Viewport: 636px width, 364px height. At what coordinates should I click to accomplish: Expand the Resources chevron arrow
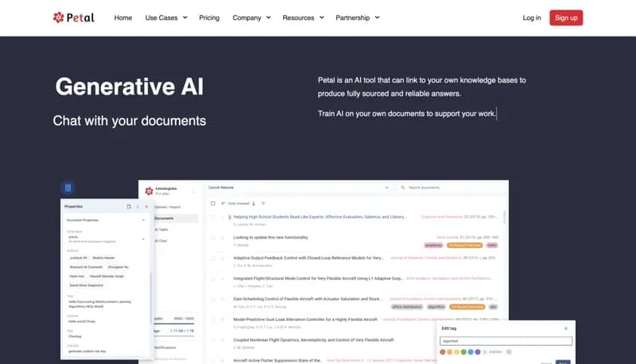click(322, 17)
